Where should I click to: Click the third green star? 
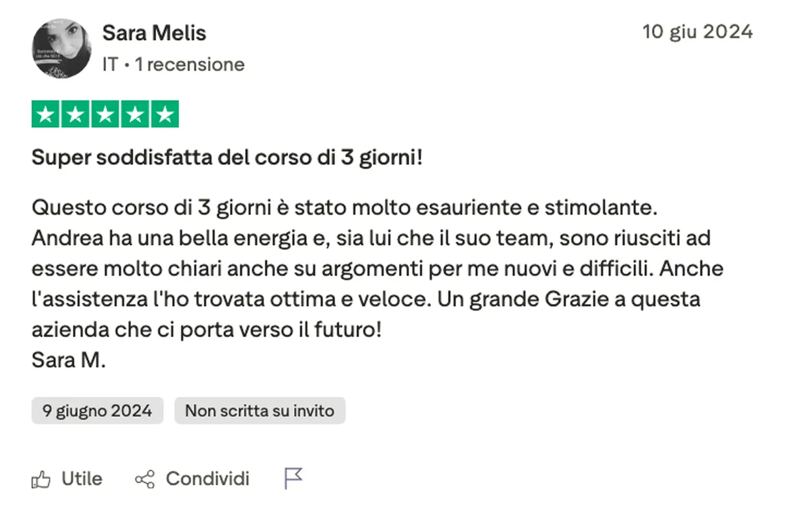[x=105, y=114]
